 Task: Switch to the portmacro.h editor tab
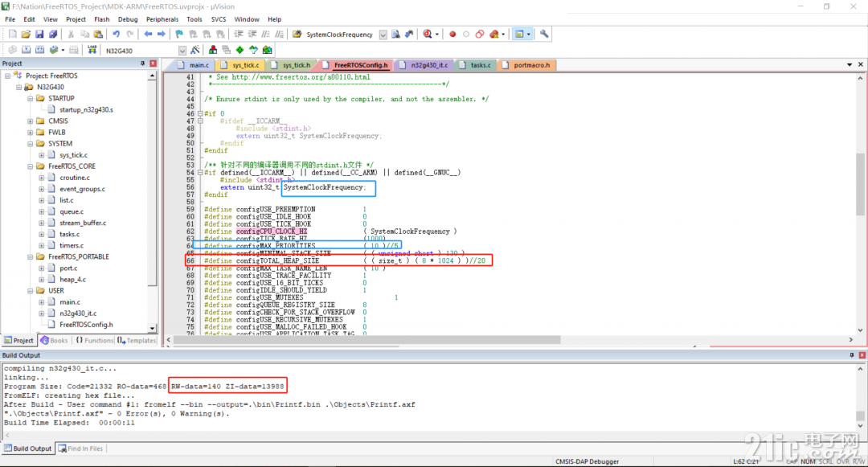click(x=526, y=65)
